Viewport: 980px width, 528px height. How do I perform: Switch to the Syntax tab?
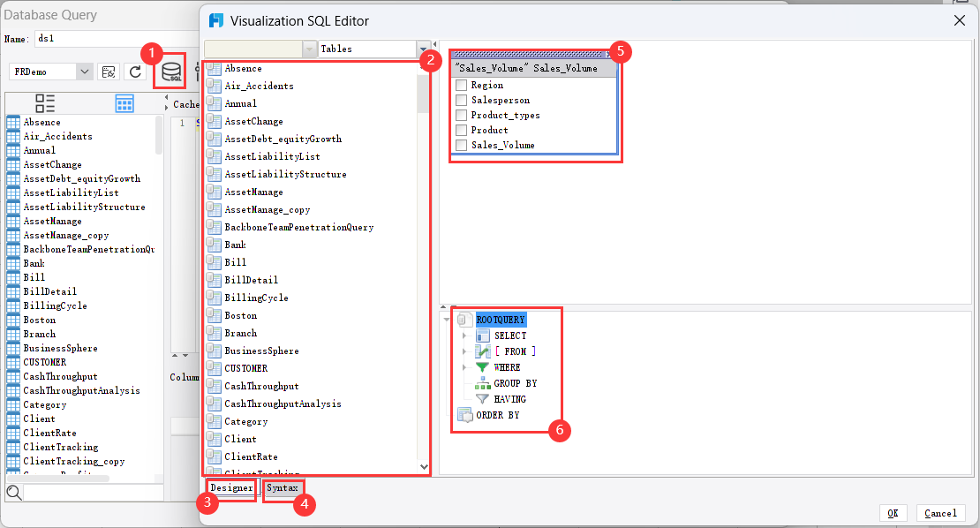tap(283, 487)
